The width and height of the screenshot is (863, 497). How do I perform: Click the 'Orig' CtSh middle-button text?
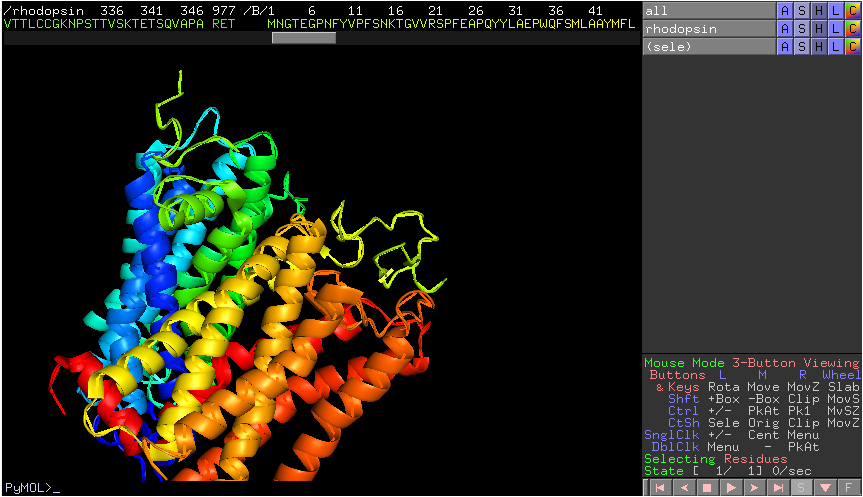(763, 423)
